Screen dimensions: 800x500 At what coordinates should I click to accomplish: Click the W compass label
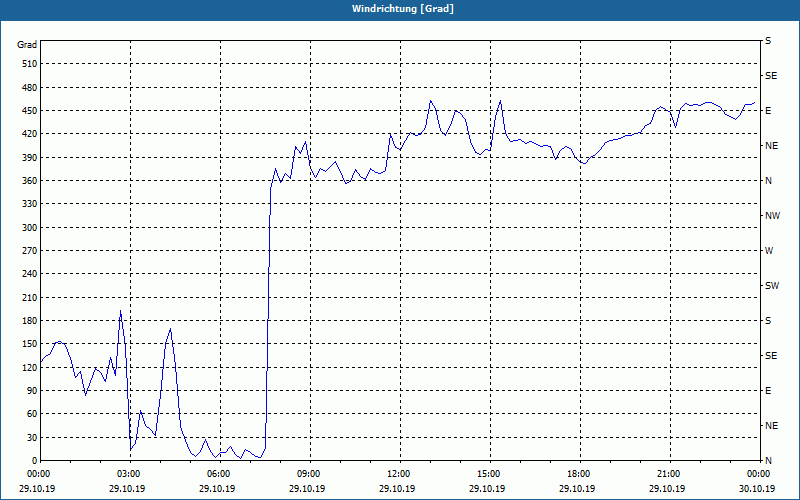click(769, 251)
